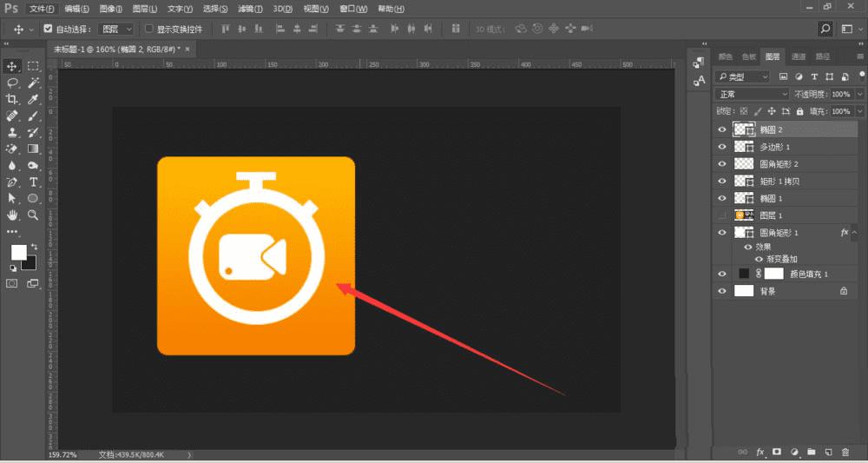This screenshot has height=463, width=868.
Task: Open the 不透明度 opacity dropdown arrow
Action: [x=858, y=94]
